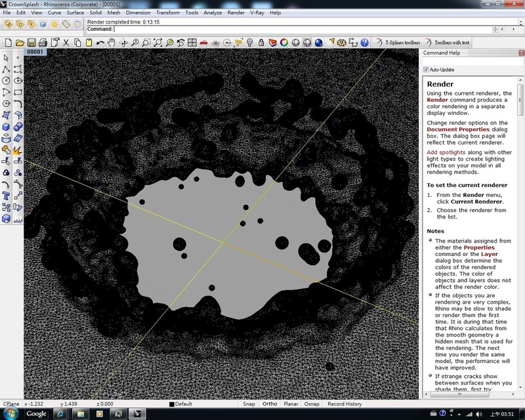Select the blue Box solid tool
The image size is (525, 420).
point(6,127)
